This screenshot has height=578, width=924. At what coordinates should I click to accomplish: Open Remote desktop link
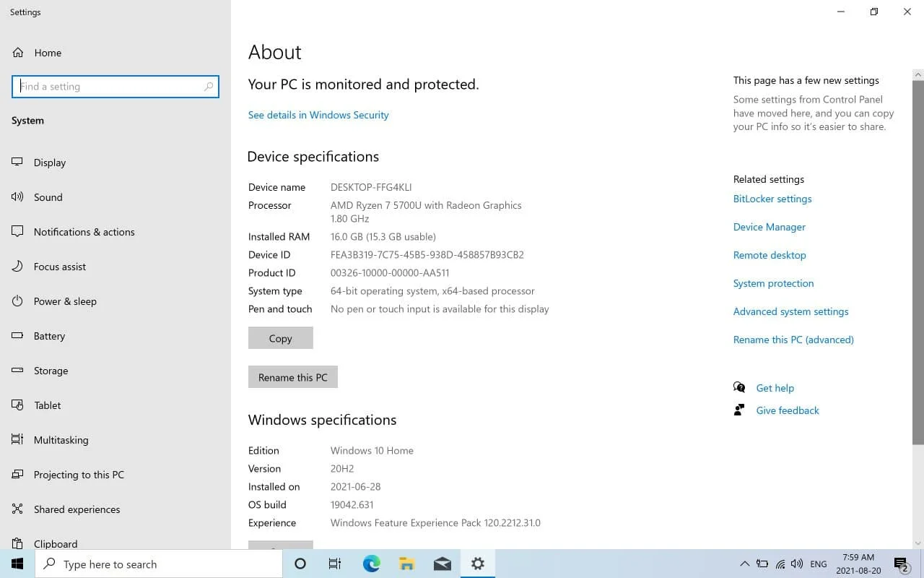[770, 255]
